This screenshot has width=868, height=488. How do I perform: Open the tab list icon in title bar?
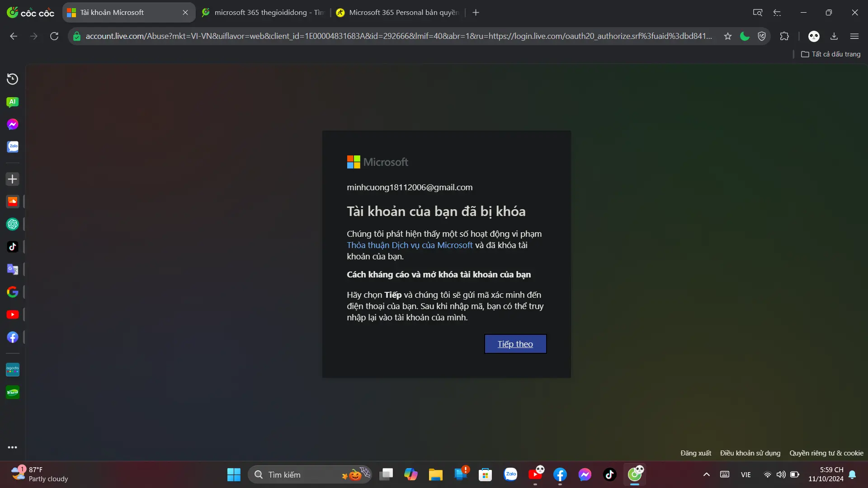[x=777, y=13]
